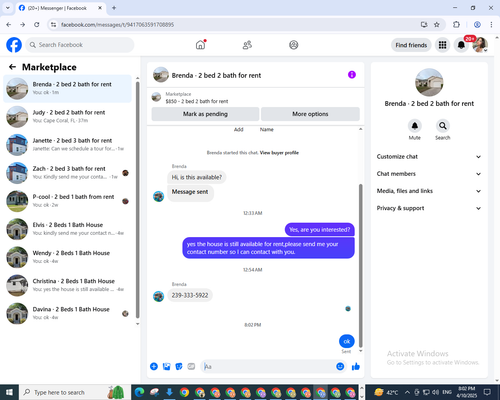500x400 pixels.
Task: Click the conversation list scrollbar
Action: click(137, 200)
